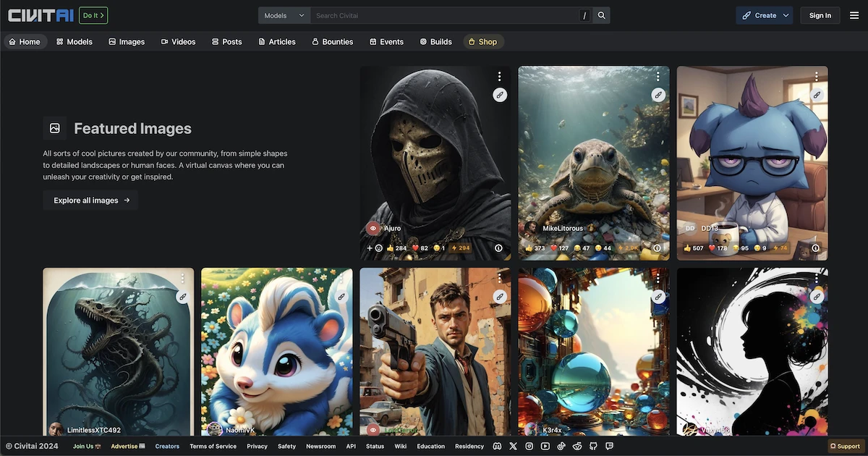The image size is (868, 456).
Task: Click Explore all images button
Action: [x=90, y=200]
